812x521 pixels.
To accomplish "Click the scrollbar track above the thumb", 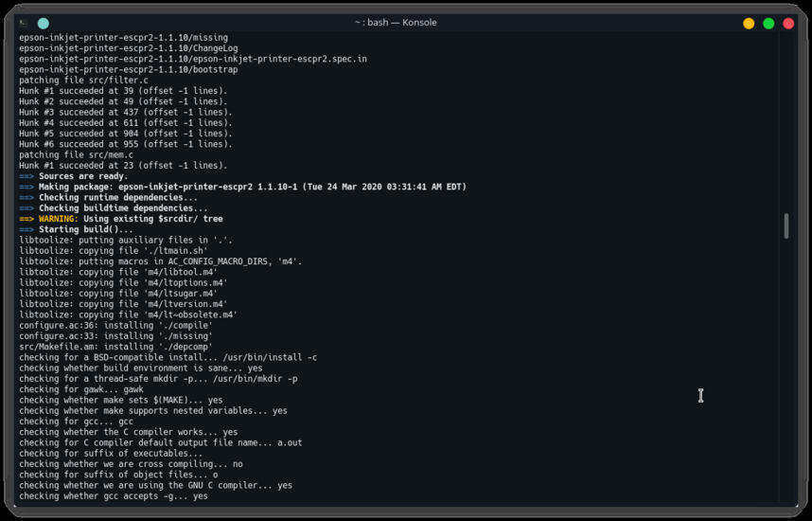I will [786, 122].
